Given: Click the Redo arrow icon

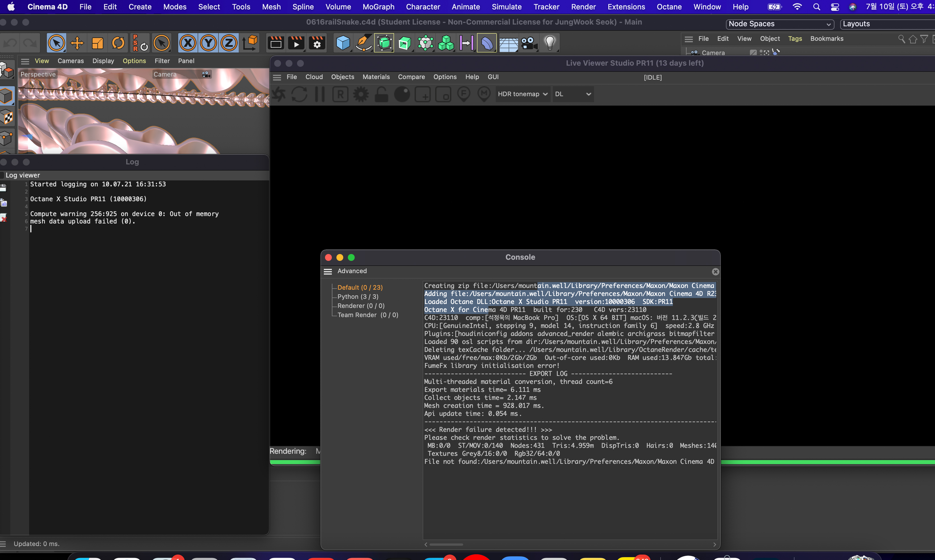Looking at the screenshot, I should click(x=30, y=43).
